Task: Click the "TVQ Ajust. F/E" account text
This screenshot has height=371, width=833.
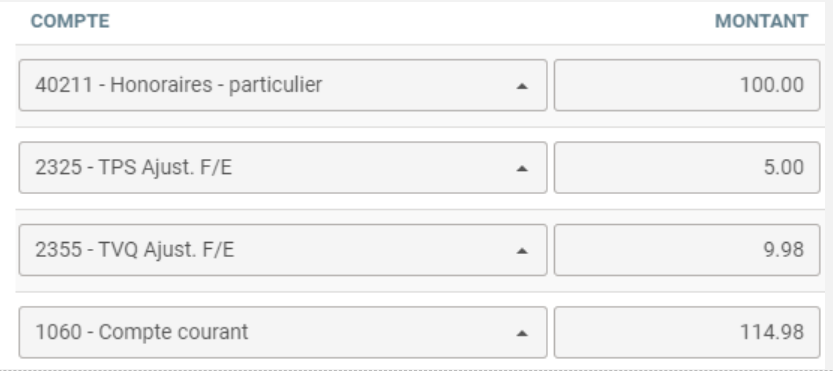Action: click(x=167, y=250)
